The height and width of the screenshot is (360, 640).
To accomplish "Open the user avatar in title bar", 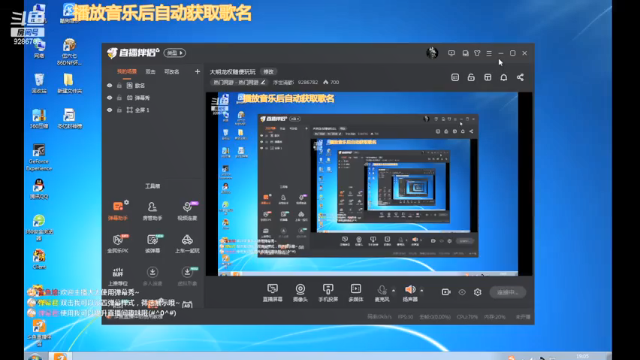I will 432,53.
